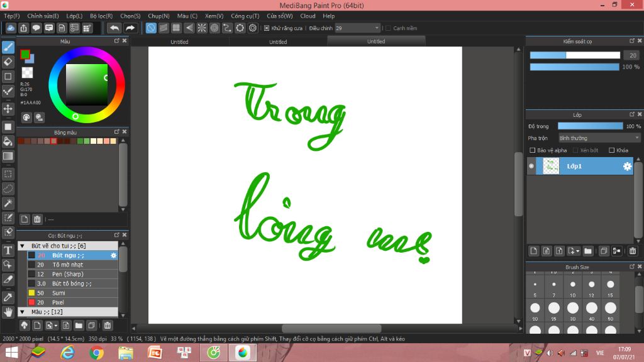Select the Magic Wand tool
This screenshot has width=644, height=362.
tap(8, 203)
